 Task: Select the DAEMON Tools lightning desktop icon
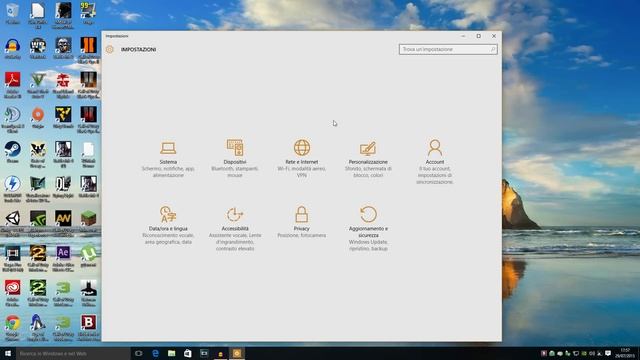12,189
